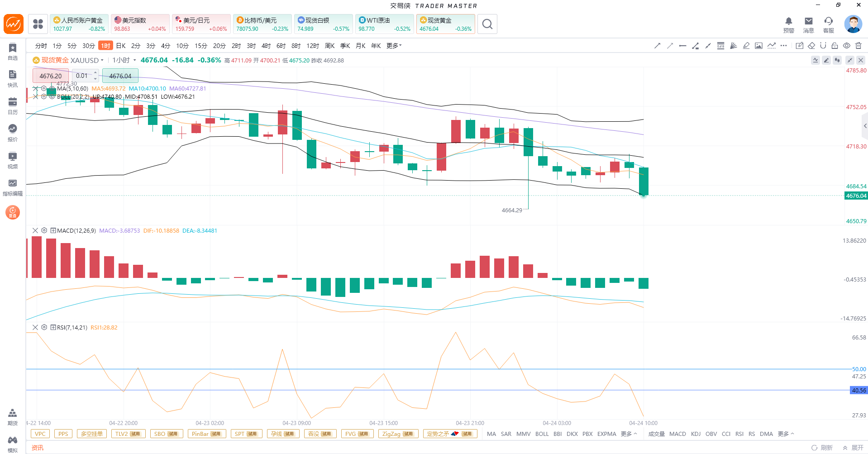
Task: Expand 更多 next to EXPMA indicators
Action: (629, 434)
